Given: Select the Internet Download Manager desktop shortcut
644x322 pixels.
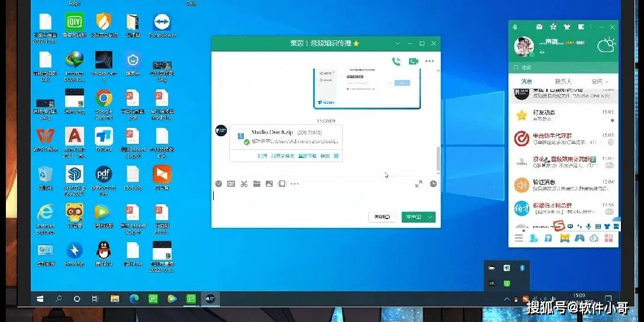Looking at the screenshot, I should coord(75,66).
